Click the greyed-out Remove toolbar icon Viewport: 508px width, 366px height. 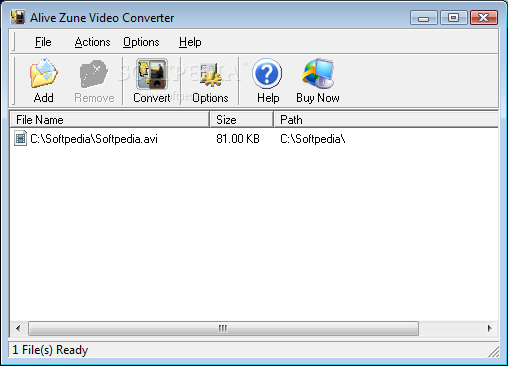(94, 74)
